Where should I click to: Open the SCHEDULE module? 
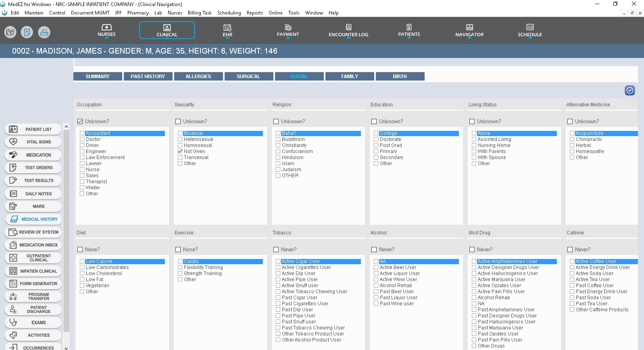point(530,31)
